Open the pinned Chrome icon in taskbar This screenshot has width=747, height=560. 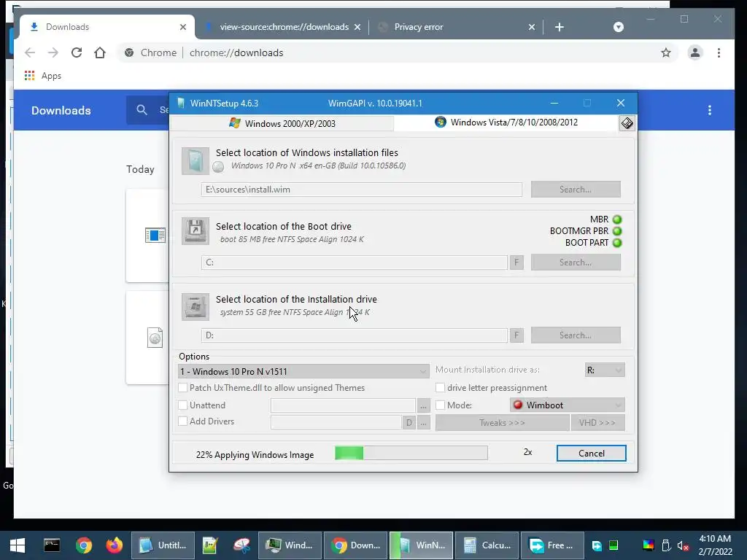tap(84, 545)
